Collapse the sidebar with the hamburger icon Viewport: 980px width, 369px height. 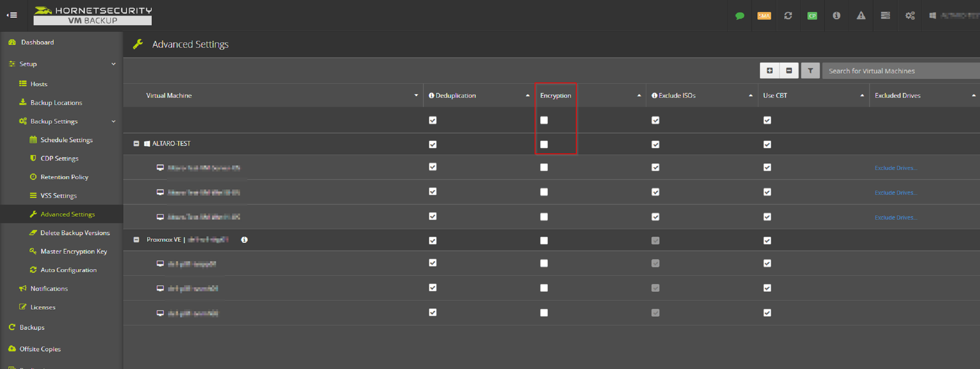pyautogui.click(x=12, y=15)
